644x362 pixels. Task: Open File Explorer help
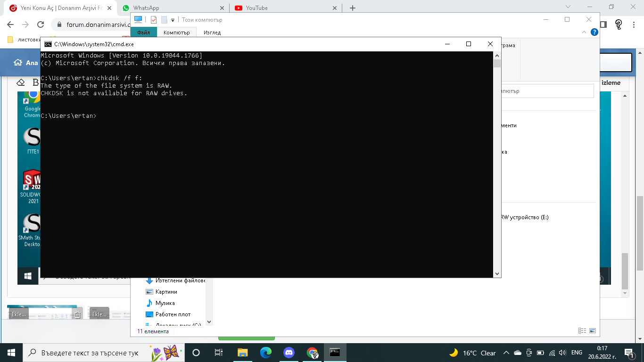coord(594,33)
